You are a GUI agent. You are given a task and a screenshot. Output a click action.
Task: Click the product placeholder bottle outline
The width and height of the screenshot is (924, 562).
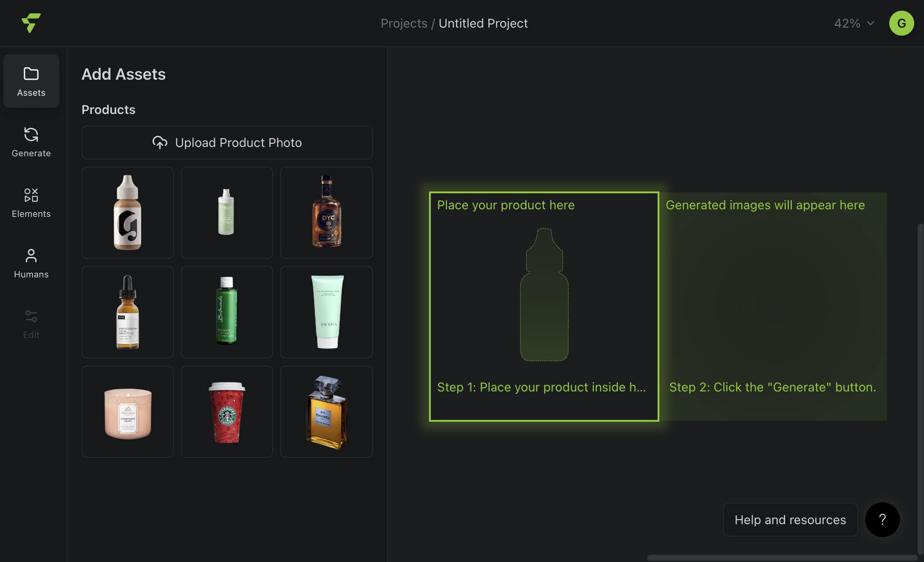click(544, 295)
